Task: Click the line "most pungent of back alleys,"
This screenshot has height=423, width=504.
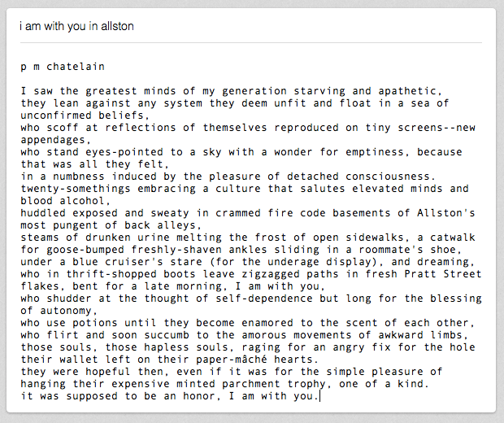Action: 106,225
